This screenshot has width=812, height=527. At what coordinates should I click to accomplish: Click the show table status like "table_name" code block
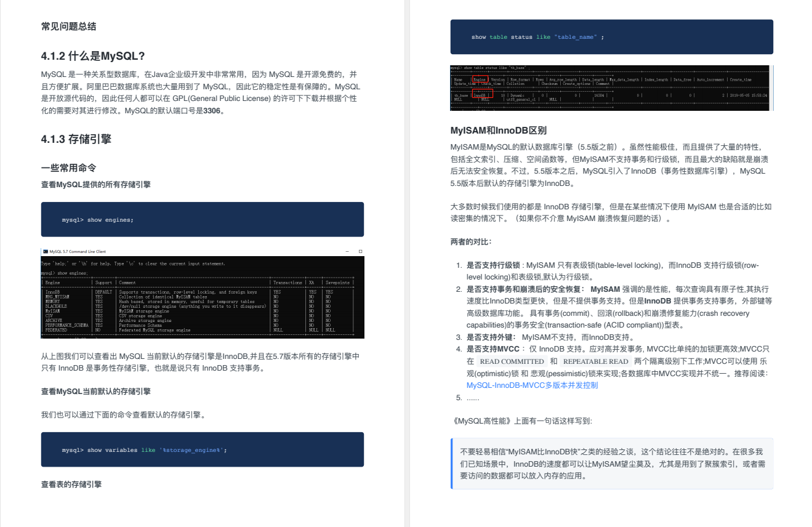point(612,37)
